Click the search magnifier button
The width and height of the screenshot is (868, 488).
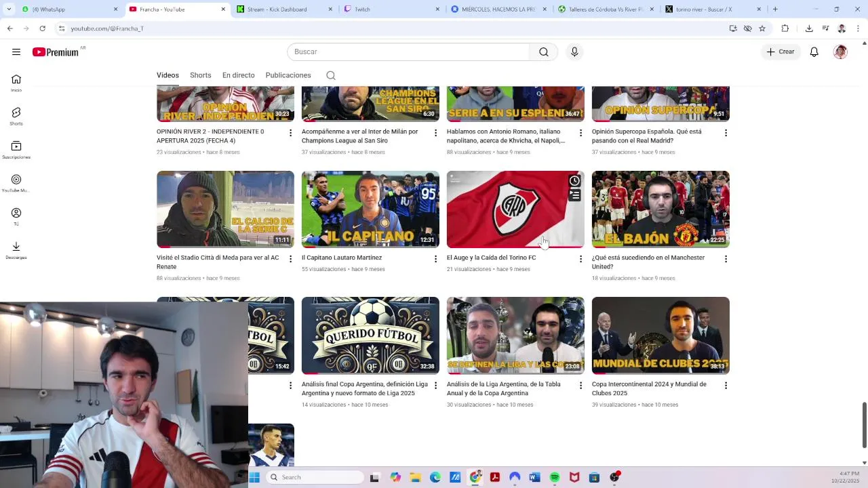pos(544,52)
